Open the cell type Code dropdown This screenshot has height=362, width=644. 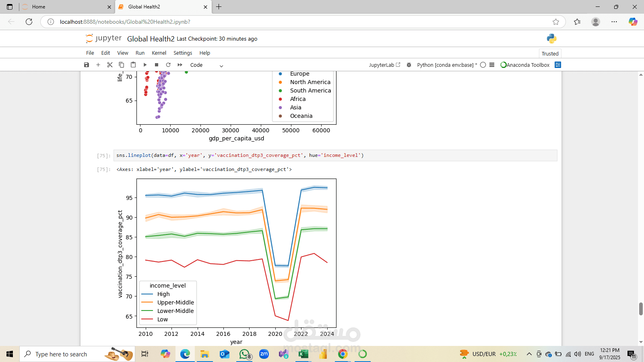(206, 65)
